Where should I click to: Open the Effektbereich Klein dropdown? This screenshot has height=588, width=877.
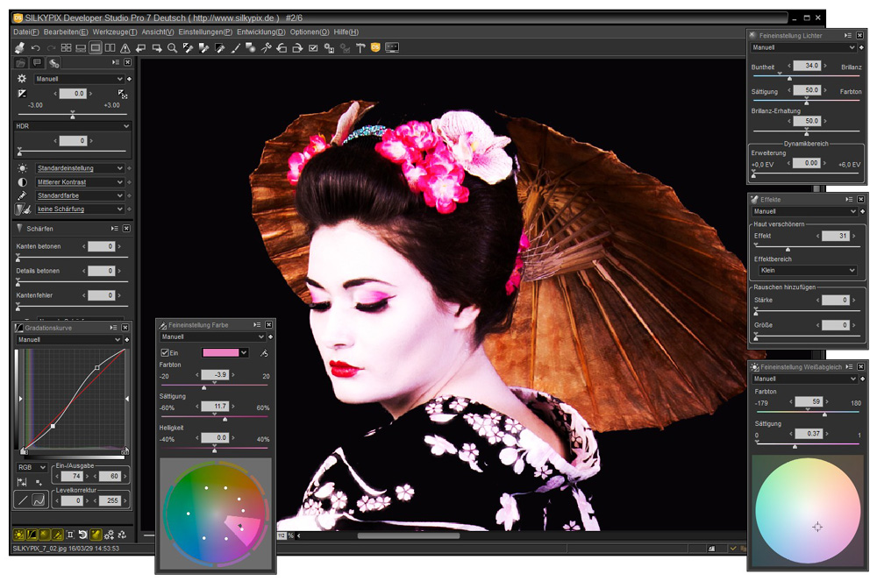pos(807,271)
